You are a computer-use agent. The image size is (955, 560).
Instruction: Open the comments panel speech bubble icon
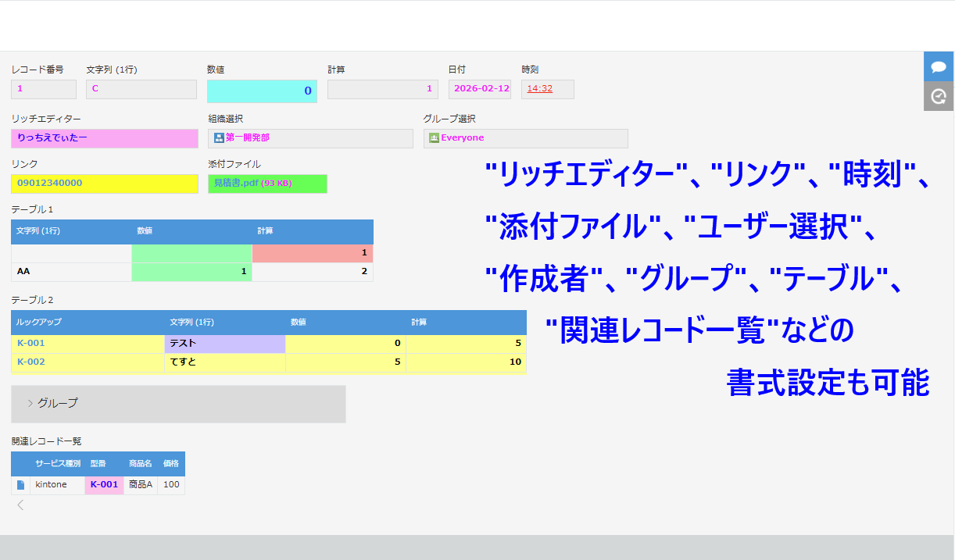point(939,66)
